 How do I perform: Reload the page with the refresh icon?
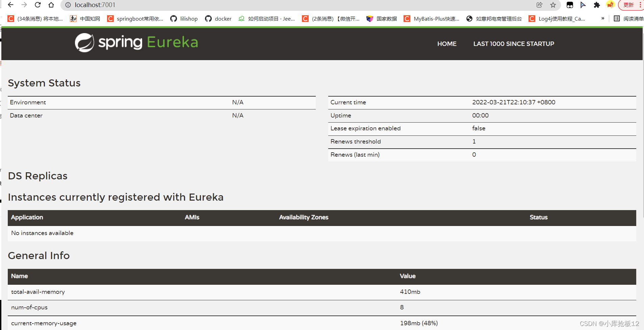pos(37,5)
